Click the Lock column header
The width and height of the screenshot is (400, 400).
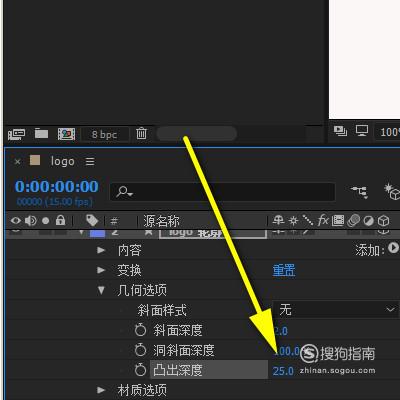tap(60, 220)
